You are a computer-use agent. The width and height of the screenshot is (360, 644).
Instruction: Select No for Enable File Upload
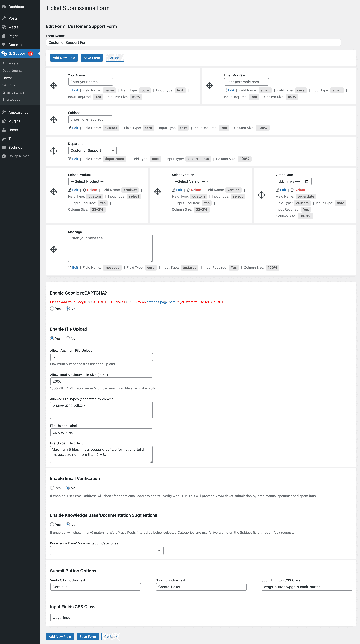coord(68,338)
